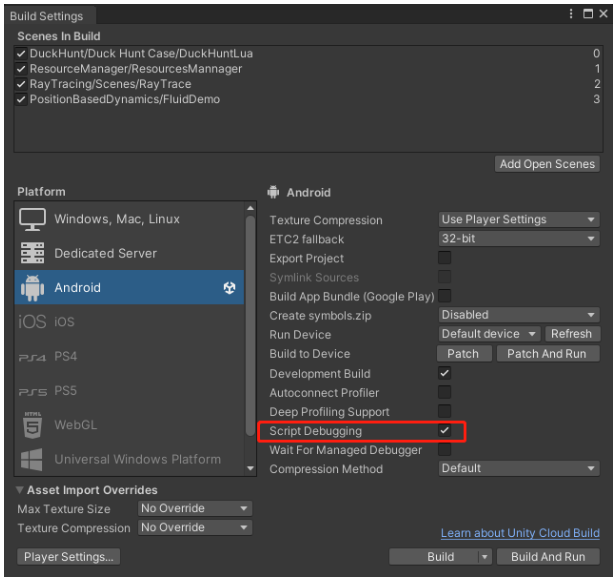The height and width of the screenshot is (580, 616).
Task: Select Dedicated Server platform
Action: coord(129,253)
